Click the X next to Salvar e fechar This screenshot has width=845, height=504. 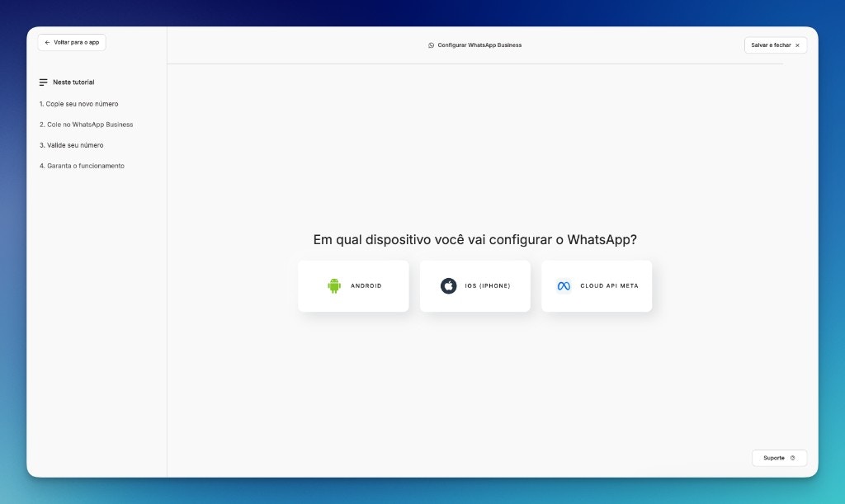(796, 45)
